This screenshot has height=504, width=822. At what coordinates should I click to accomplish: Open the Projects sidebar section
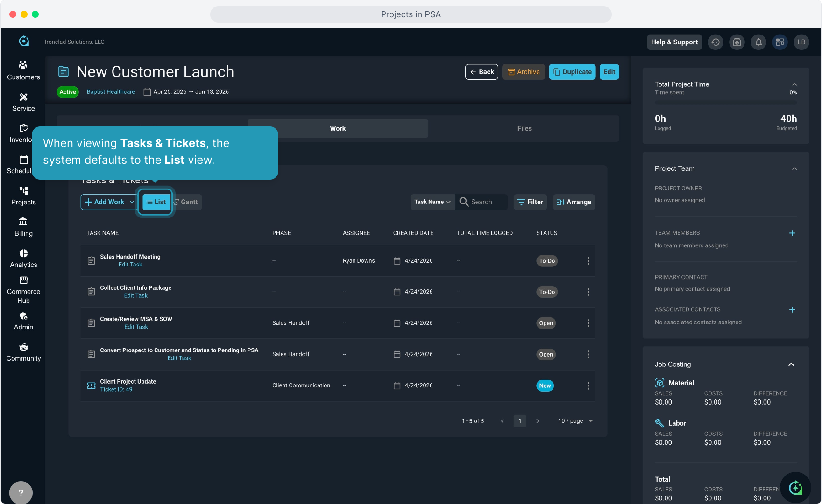pos(23,196)
